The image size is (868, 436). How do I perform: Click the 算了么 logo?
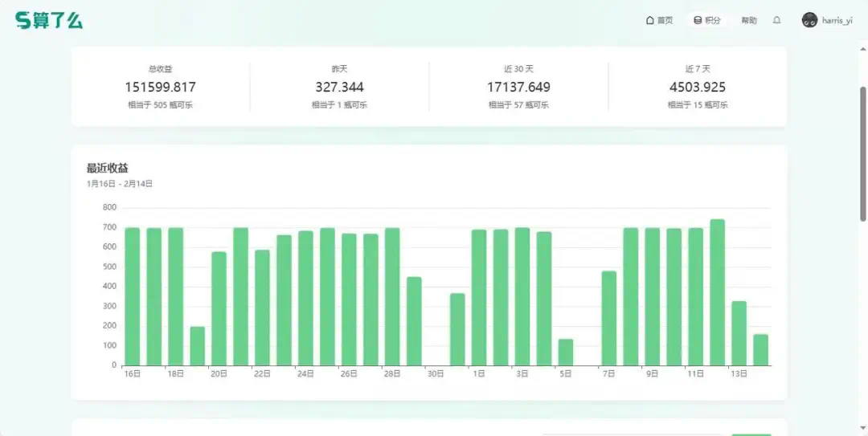coord(49,21)
